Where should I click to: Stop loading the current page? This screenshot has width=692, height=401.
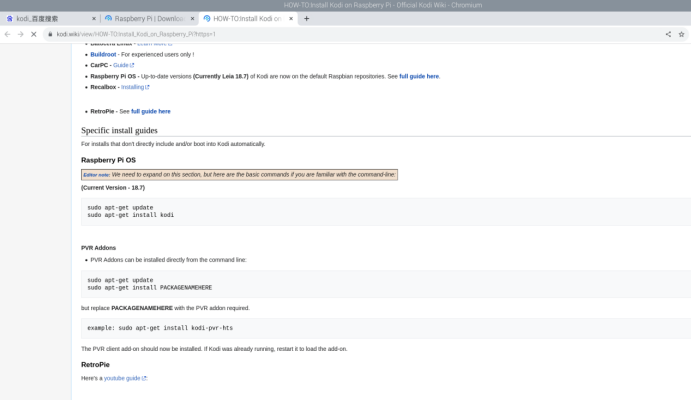34,34
